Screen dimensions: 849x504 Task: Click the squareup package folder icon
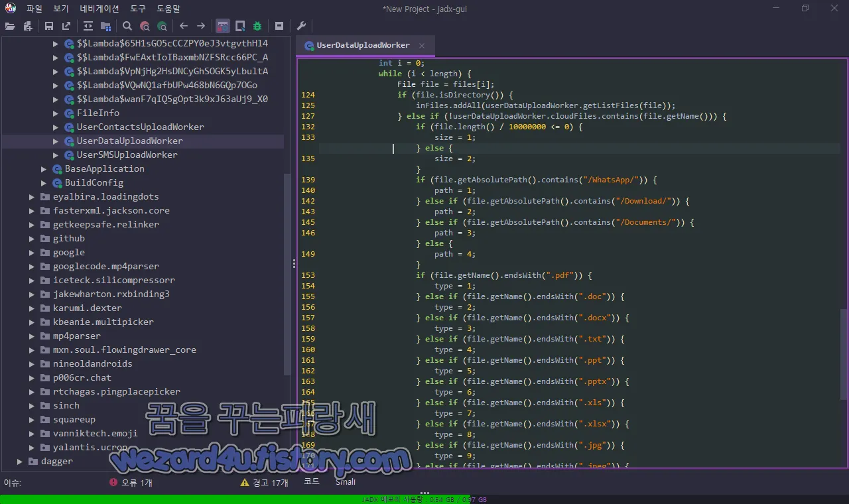45,419
